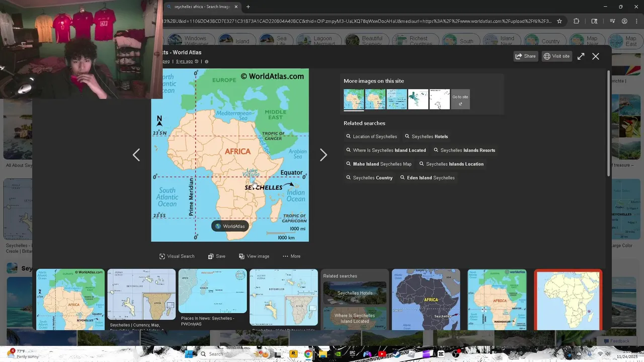Screen dimensions: 644x362
Task: Search related: Where Is Seychelles Island Located
Action: [x=386, y=150]
